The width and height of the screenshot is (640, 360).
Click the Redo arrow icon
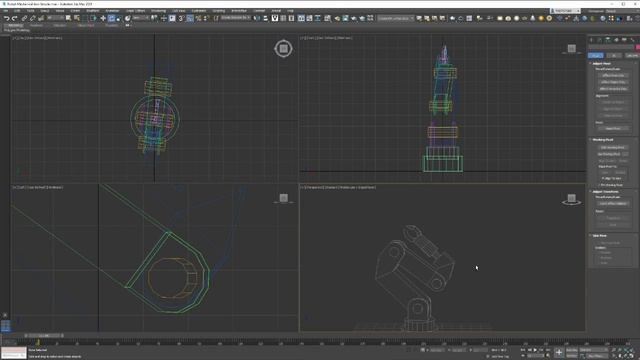tap(14, 18)
